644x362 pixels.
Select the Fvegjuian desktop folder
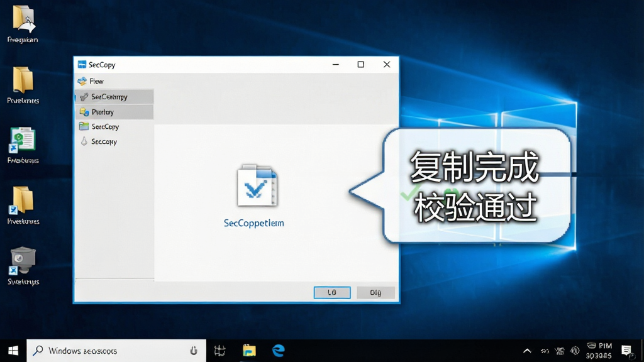[x=23, y=24]
